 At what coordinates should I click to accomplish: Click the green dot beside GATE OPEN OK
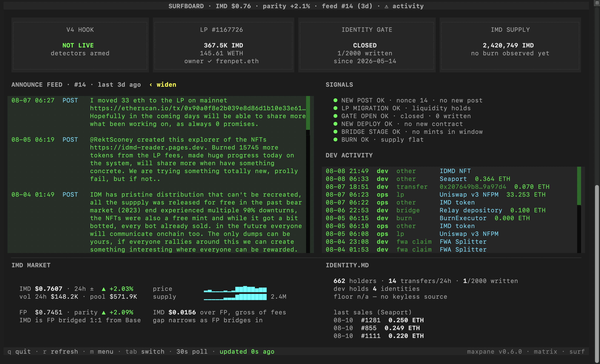(x=335, y=116)
